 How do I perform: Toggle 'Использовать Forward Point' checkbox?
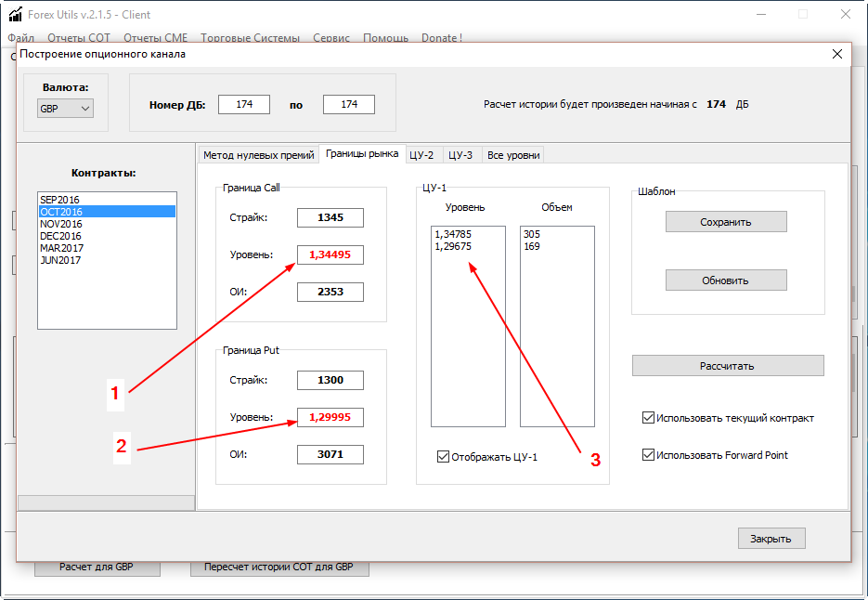click(648, 455)
